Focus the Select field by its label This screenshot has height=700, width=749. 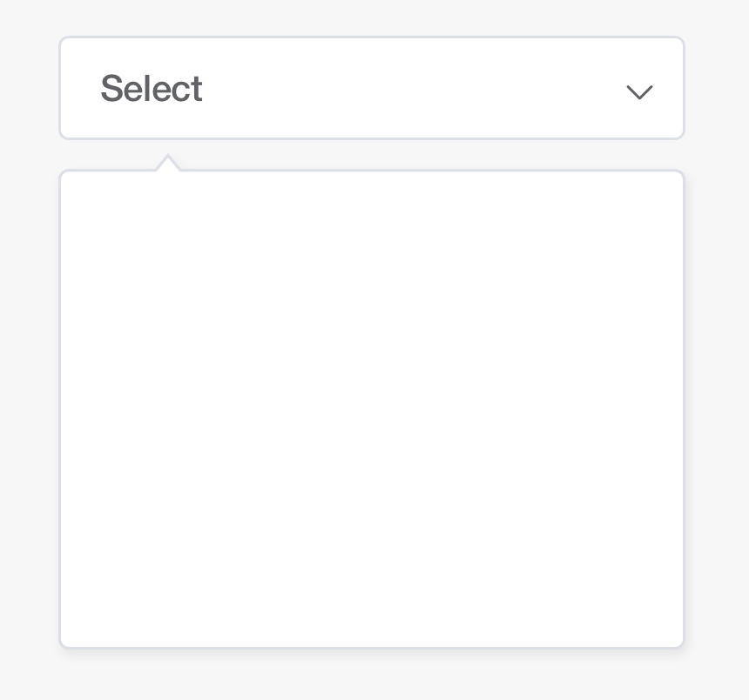(x=152, y=88)
